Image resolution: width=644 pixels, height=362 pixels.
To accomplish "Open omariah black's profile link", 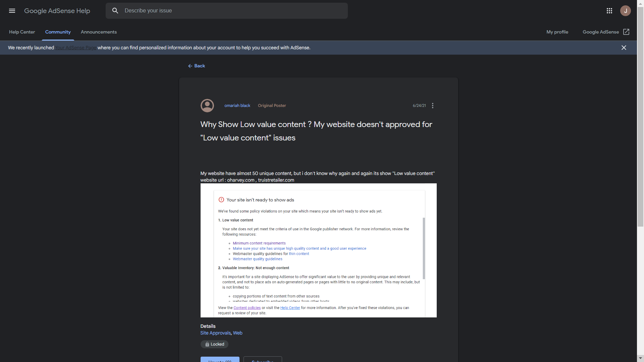I will click(x=237, y=106).
